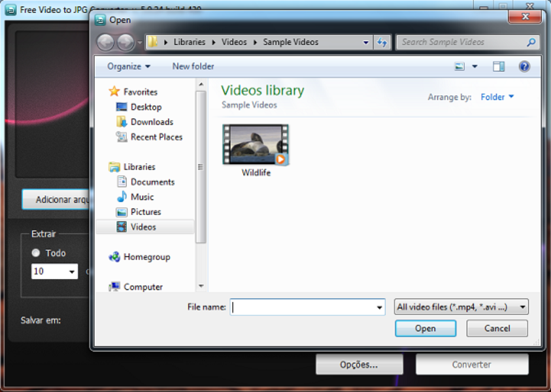
Task: Expand the Arrange by Folder dropdown
Action: click(x=497, y=97)
